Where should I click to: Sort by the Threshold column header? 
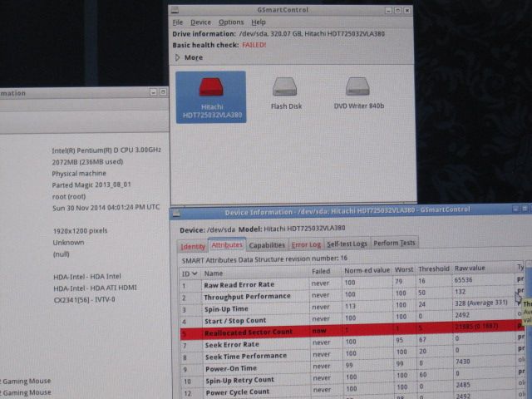(x=434, y=268)
